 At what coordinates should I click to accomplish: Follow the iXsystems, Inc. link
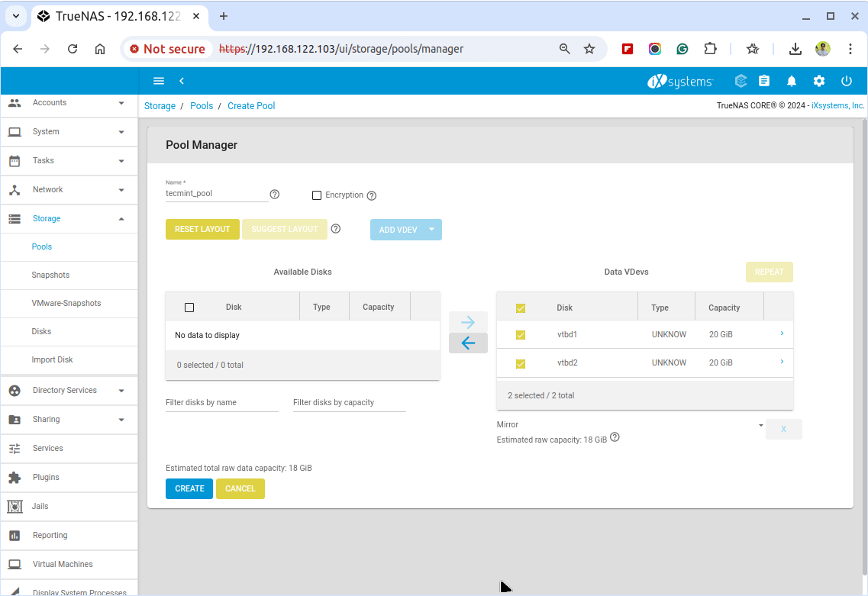(x=837, y=106)
